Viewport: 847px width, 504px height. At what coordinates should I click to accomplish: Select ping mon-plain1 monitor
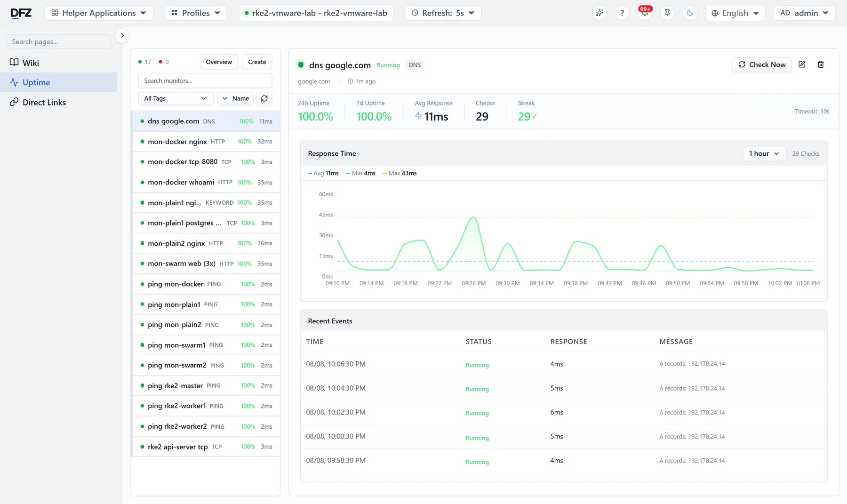206,304
